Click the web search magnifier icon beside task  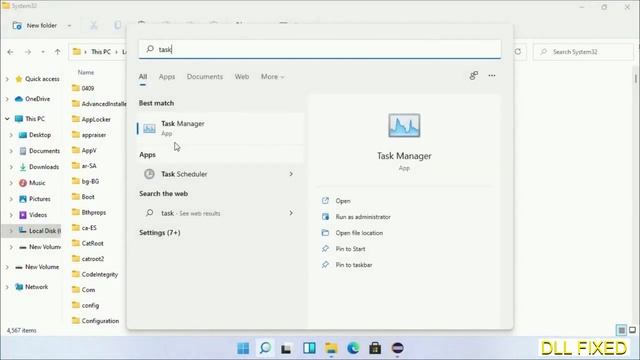pos(150,213)
